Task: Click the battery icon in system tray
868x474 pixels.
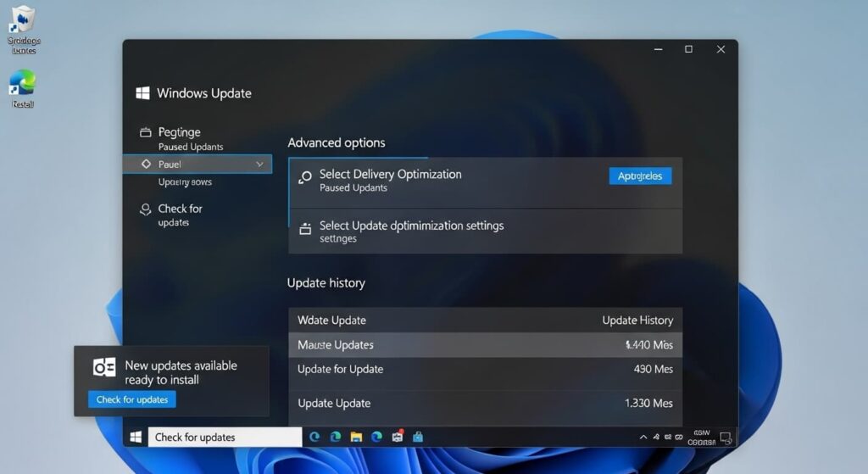Action: click(x=679, y=437)
